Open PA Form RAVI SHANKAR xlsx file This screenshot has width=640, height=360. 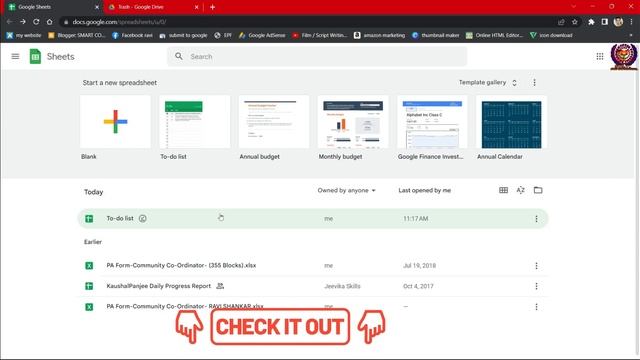coord(185,306)
